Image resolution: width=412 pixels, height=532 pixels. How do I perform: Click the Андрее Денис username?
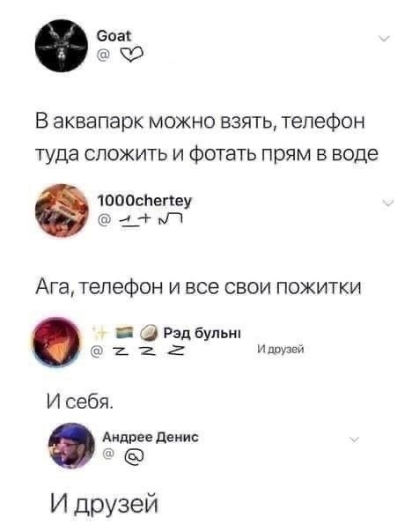tap(151, 437)
